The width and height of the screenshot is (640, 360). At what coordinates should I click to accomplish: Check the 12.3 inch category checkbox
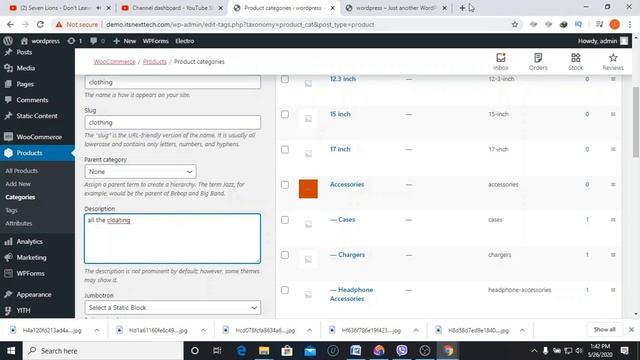285,79
